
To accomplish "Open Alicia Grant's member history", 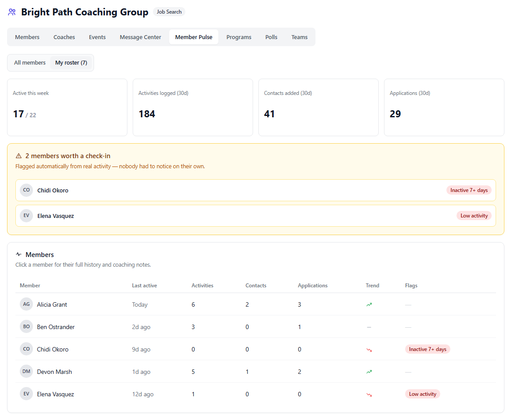I will (256, 304).
